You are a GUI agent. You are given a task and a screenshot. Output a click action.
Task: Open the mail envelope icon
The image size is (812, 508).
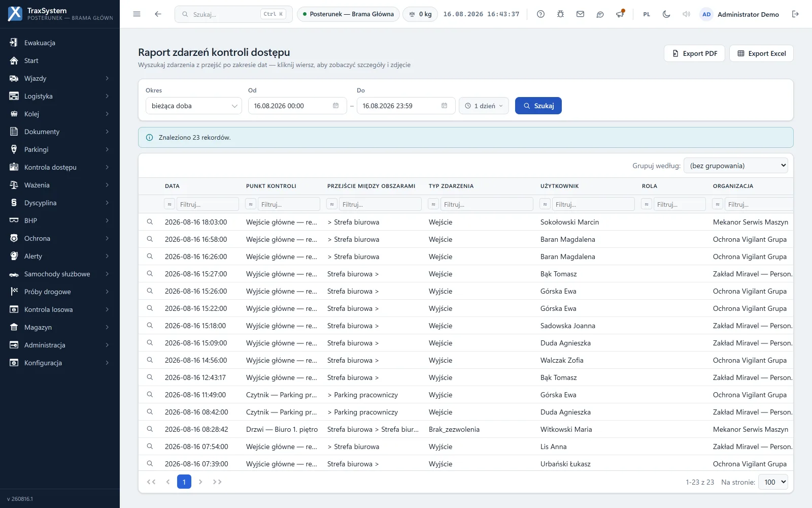coord(580,14)
